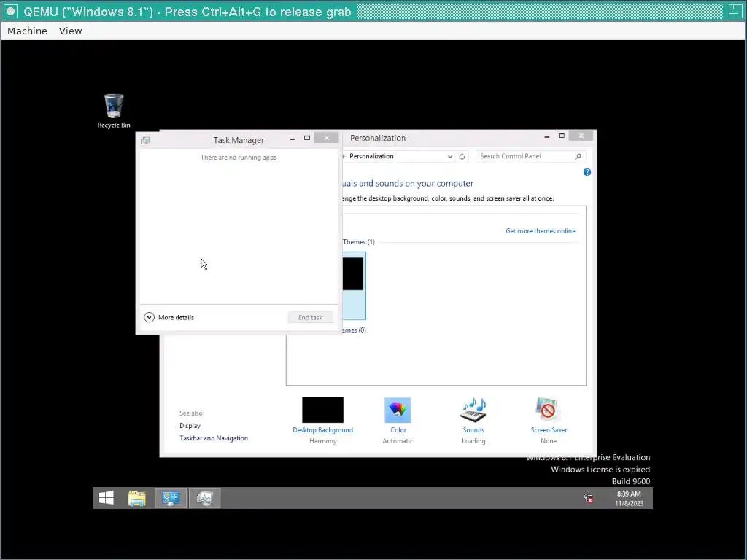Select the Task Manager taskbar button
747x560 pixels.
click(205, 498)
